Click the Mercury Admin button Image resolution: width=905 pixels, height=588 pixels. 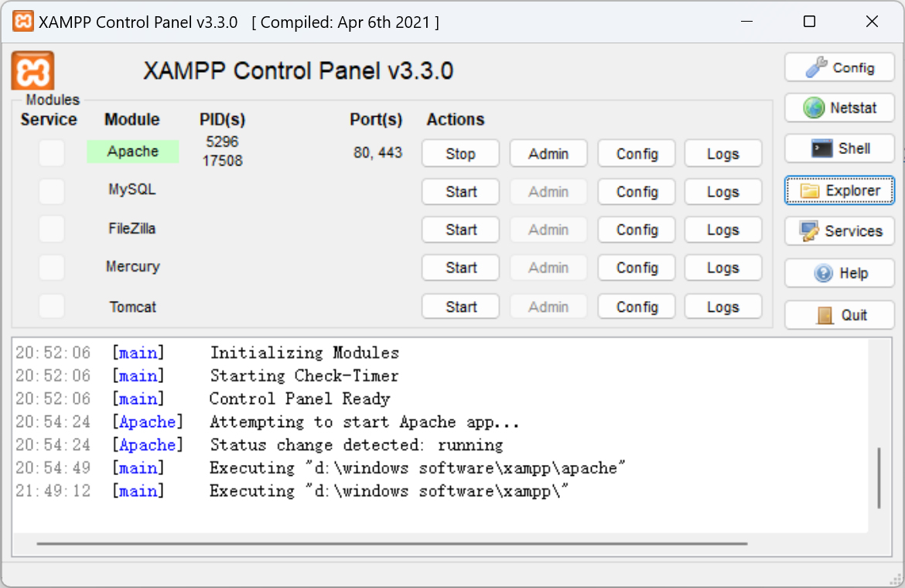coord(548,268)
